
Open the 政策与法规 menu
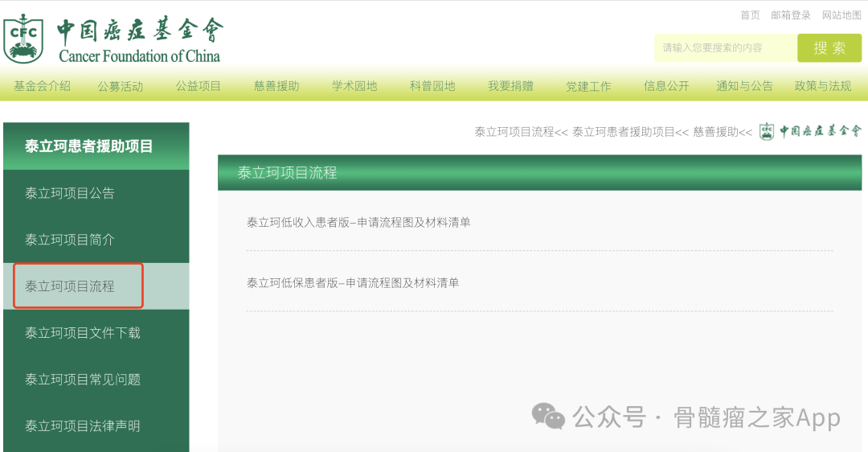(x=823, y=86)
